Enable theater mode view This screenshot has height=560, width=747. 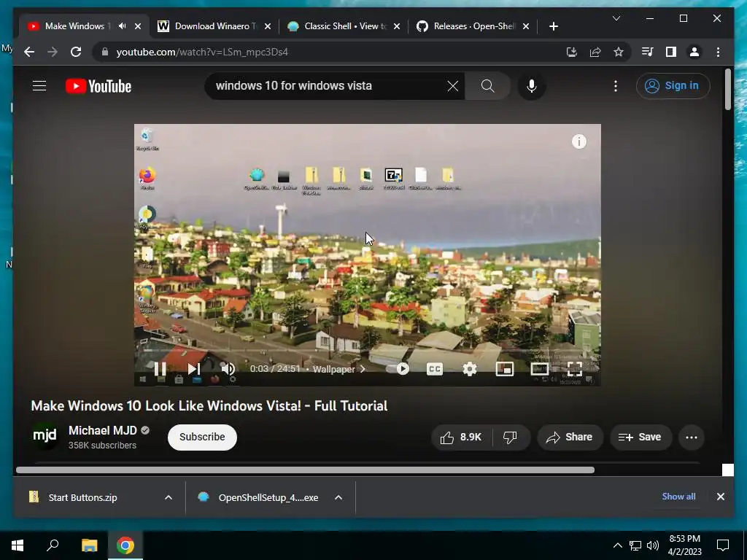(x=540, y=368)
